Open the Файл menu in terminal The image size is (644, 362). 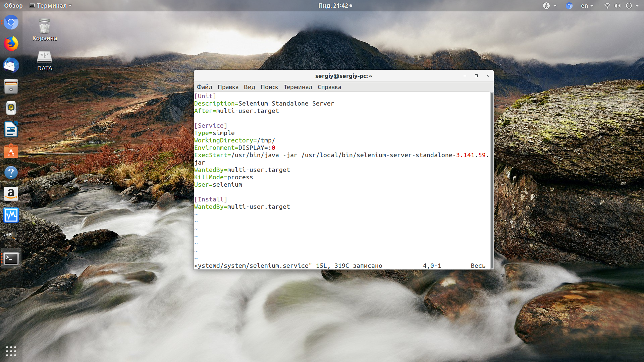204,87
